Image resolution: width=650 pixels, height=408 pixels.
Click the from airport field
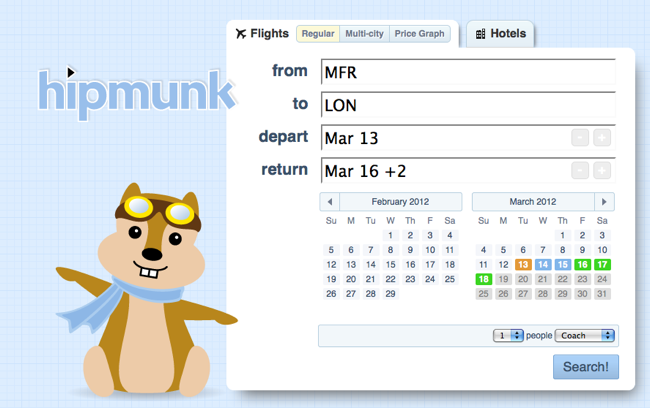click(468, 73)
